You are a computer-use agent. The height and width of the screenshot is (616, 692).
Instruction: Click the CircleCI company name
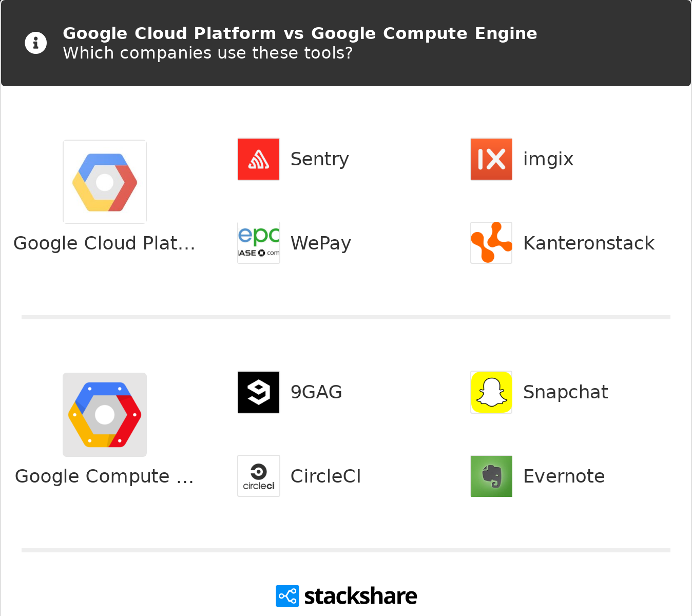click(x=325, y=476)
